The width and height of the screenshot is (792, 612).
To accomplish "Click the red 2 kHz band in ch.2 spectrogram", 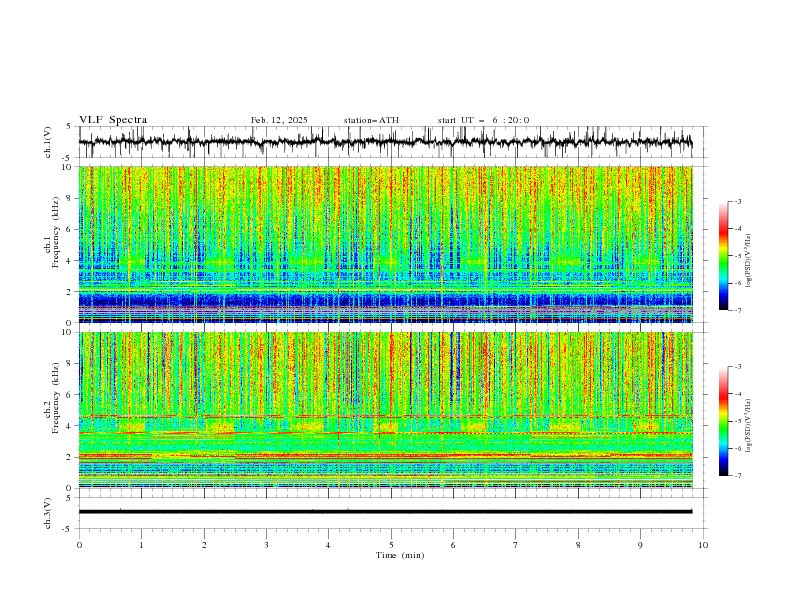I will click(385, 455).
